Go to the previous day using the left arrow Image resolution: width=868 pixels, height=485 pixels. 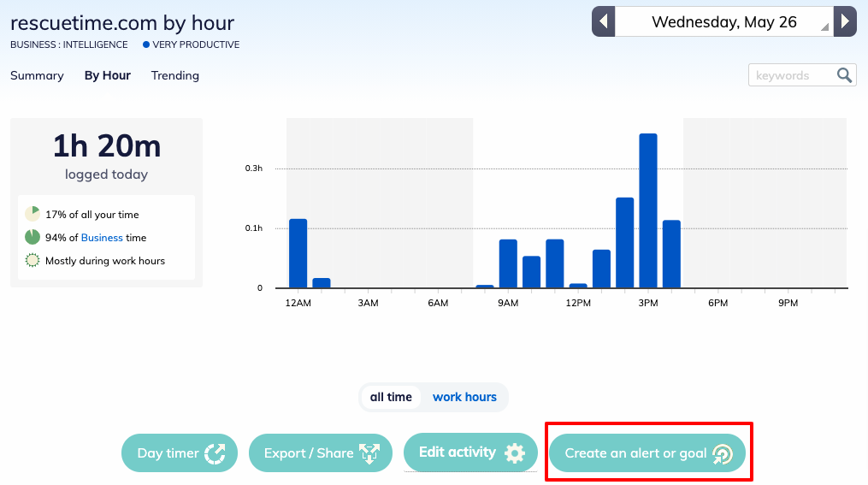(604, 21)
